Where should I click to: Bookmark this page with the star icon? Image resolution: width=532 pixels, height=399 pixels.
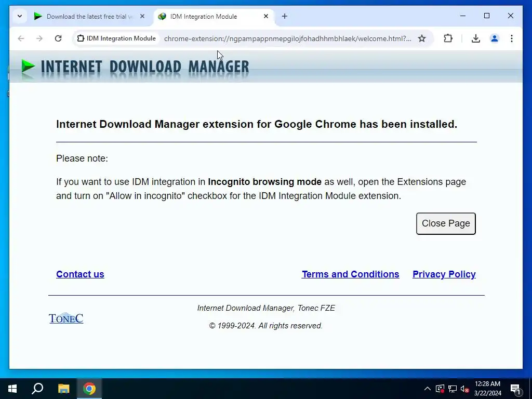[x=422, y=38]
